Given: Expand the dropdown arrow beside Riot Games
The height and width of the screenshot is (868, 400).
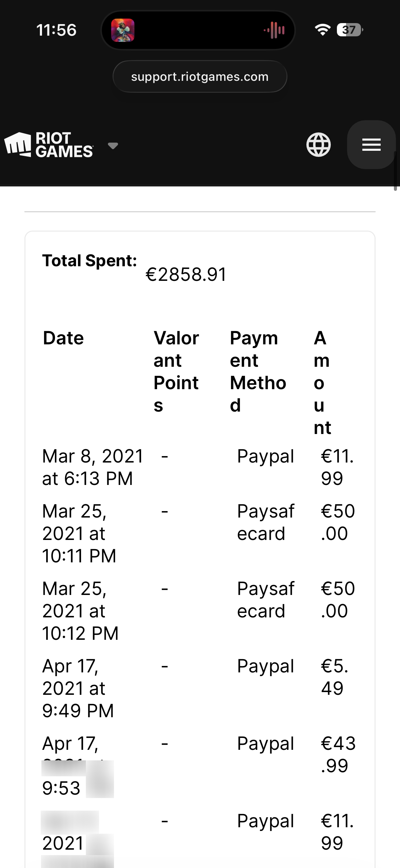Looking at the screenshot, I should coord(113,146).
